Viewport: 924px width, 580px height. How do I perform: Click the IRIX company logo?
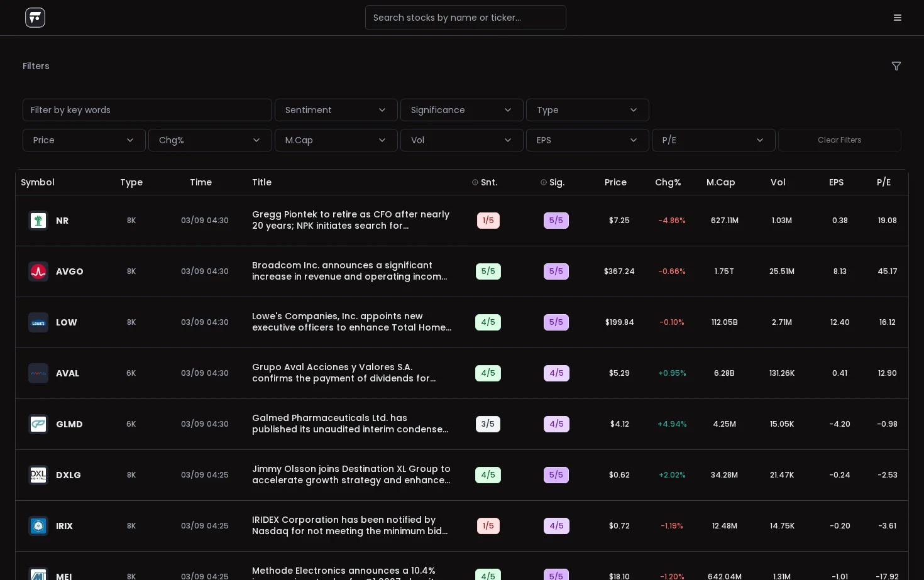38,526
